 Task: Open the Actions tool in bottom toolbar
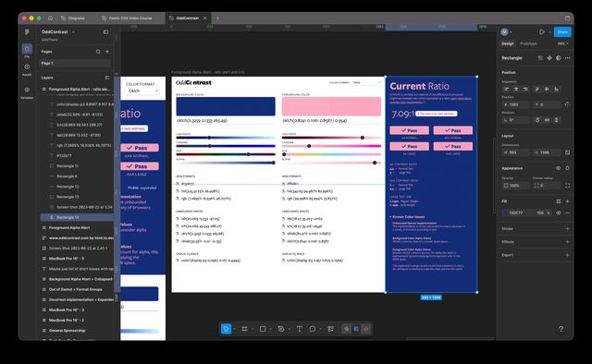tap(331, 329)
